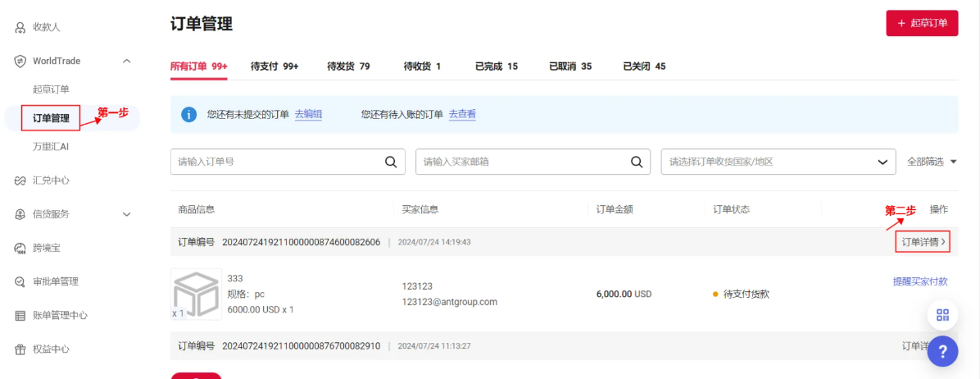Click the blue help question mark button

(942, 351)
